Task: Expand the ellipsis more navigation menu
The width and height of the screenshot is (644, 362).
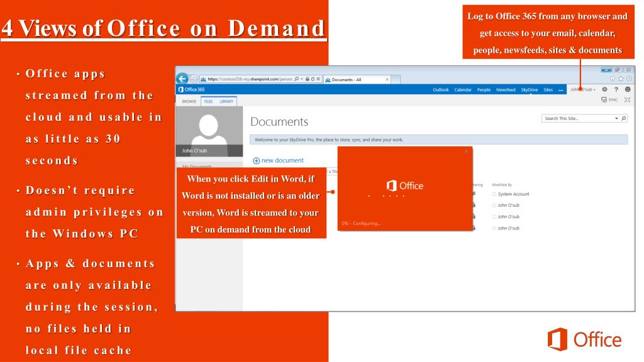Action: coord(561,90)
